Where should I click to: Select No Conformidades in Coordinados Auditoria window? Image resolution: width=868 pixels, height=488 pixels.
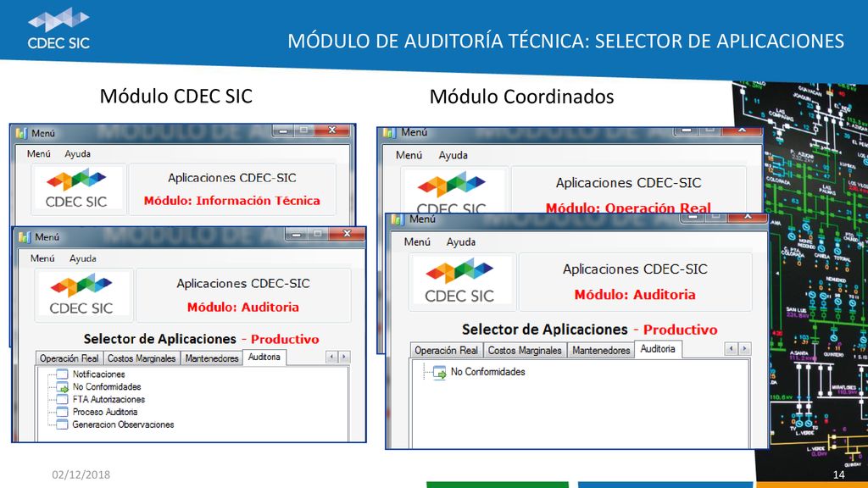click(x=487, y=372)
